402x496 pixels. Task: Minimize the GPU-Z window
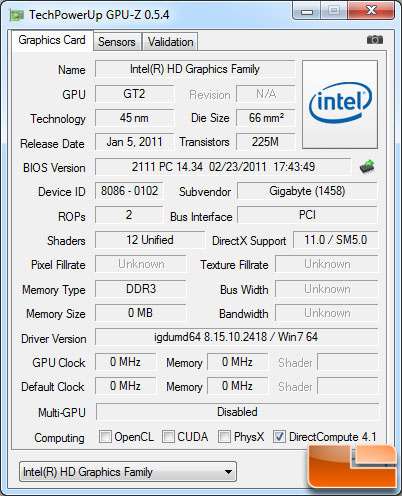(x=307, y=12)
